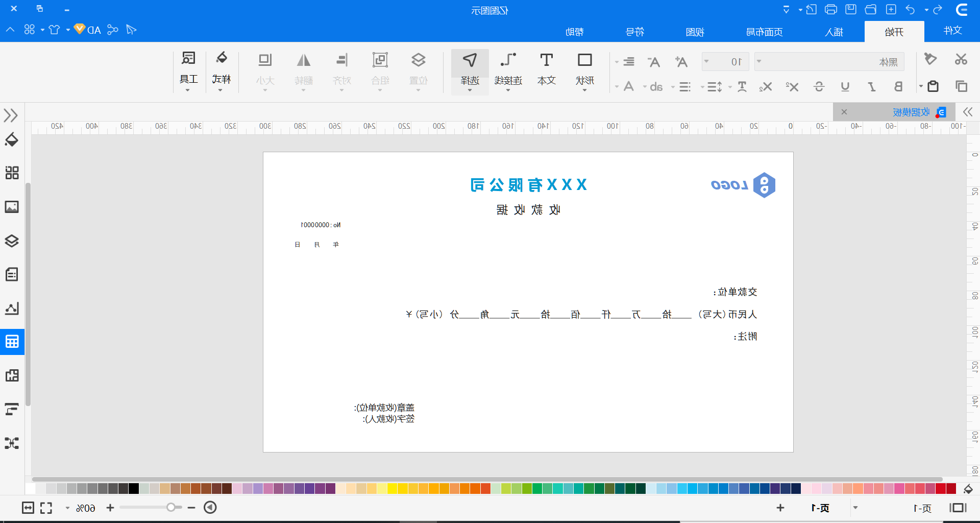Pick the bright yellow color swatch
Image resolution: width=980 pixels, height=523 pixels.
tap(392, 488)
